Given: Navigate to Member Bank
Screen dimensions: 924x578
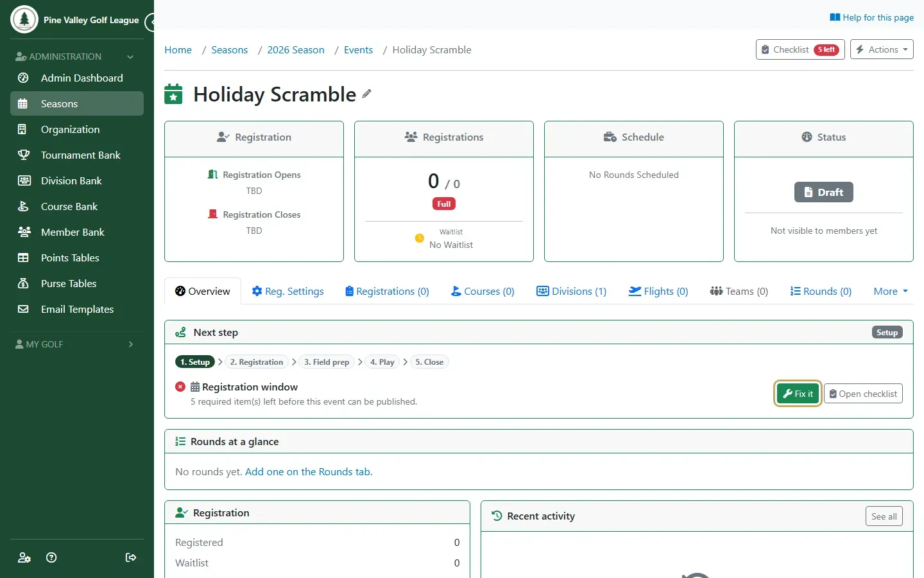Looking at the screenshot, I should 77,232.
